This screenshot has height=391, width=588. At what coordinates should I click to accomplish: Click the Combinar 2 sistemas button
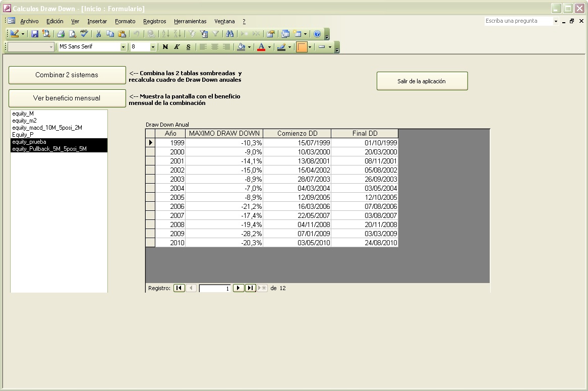tap(67, 75)
